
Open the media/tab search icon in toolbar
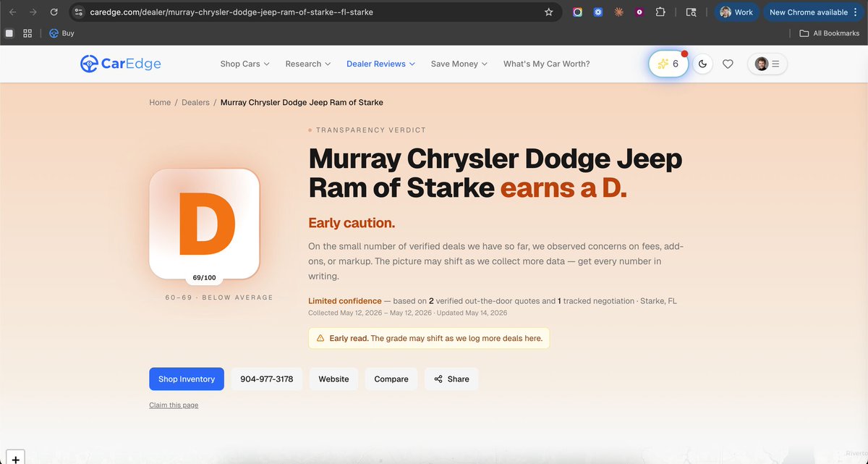point(691,12)
